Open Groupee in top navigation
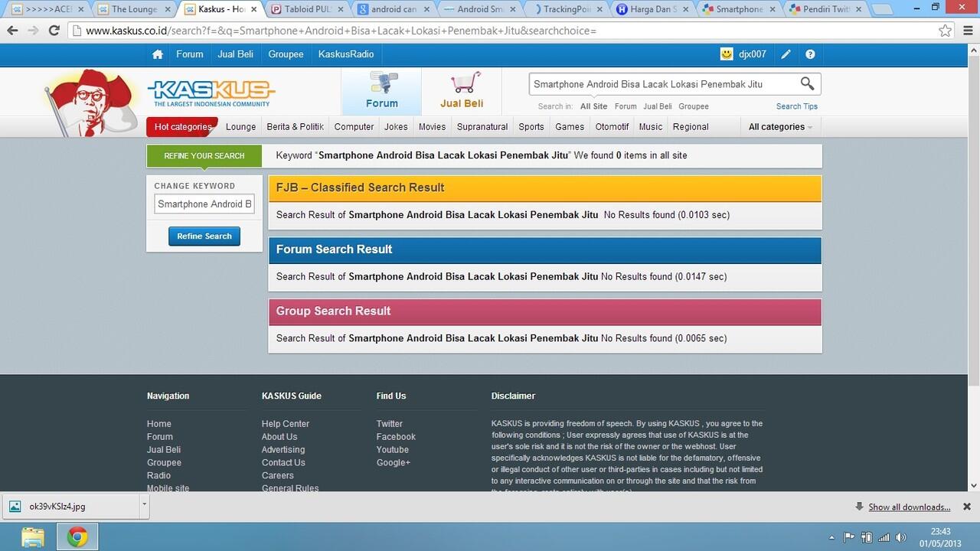The height and width of the screenshot is (551, 980). (x=286, y=54)
